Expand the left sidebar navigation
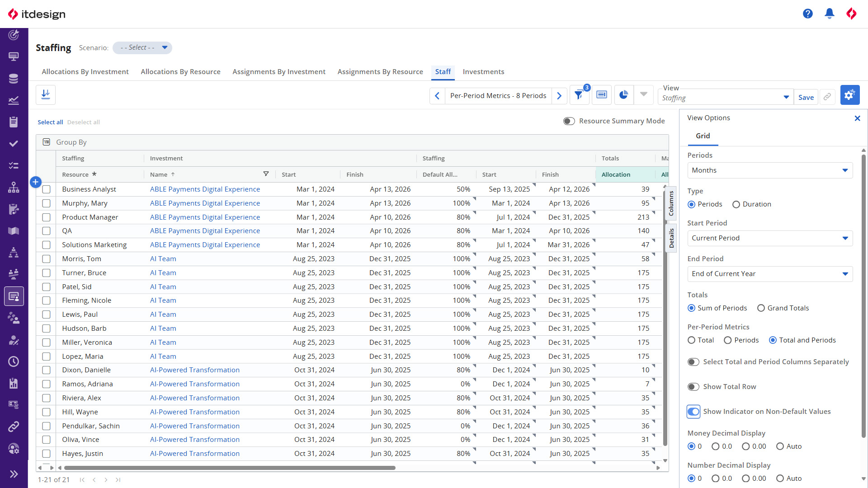The width and height of the screenshot is (868, 488). click(14, 474)
